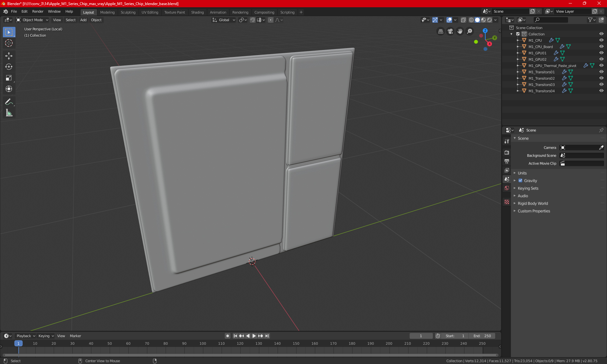Open the Object Mode dropdown
Image resolution: width=607 pixels, height=364 pixels.
click(x=32, y=20)
